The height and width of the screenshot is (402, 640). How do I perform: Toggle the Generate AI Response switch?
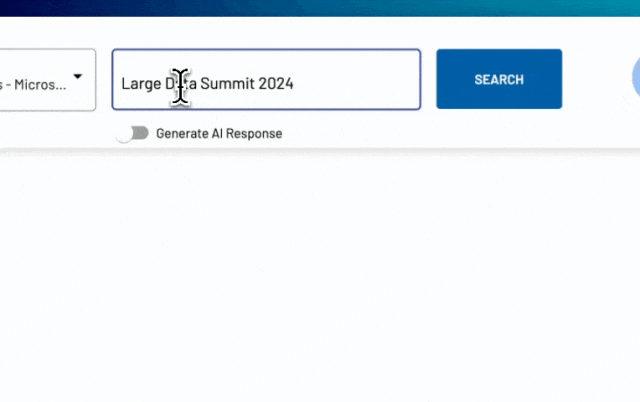click(132, 133)
